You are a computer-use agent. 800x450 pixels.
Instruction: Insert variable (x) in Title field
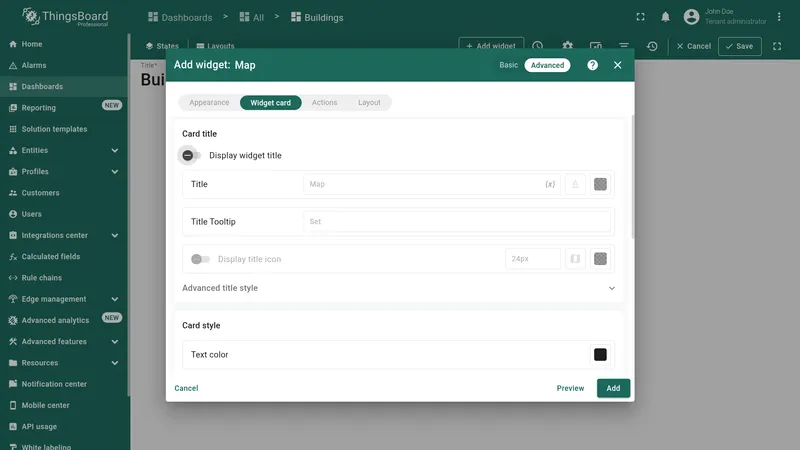pyautogui.click(x=550, y=184)
